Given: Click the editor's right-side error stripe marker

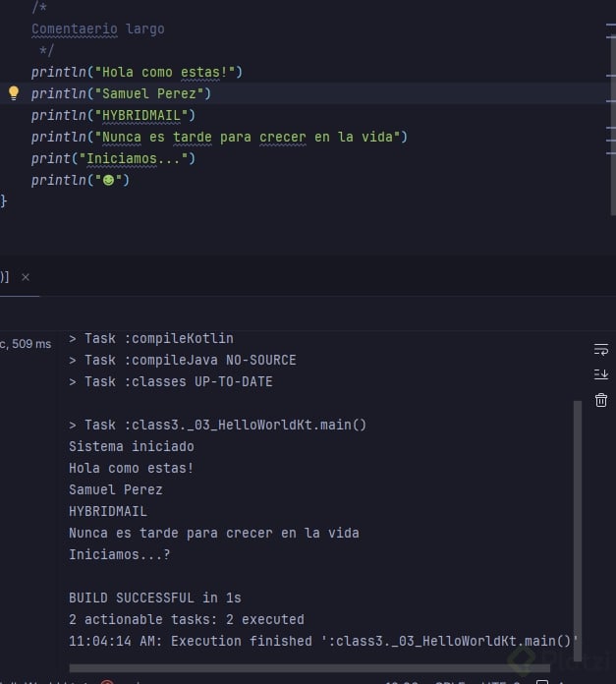Looking at the screenshot, I should click(x=610, y=31).
